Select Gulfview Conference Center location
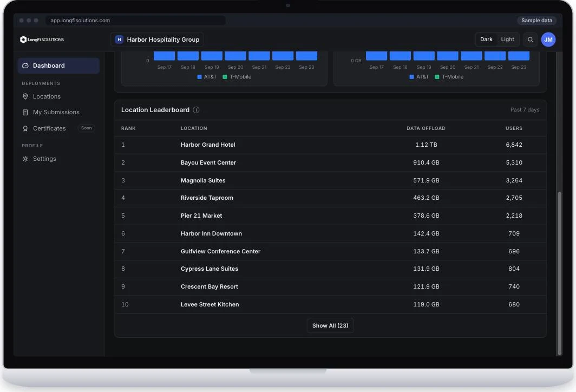The image size is (576, 392). click(220, 251)
